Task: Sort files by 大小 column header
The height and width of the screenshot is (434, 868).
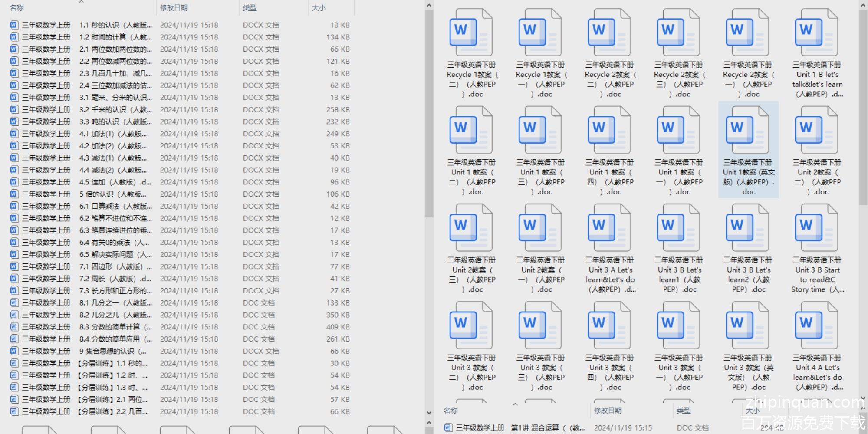Action: point(319,8)
